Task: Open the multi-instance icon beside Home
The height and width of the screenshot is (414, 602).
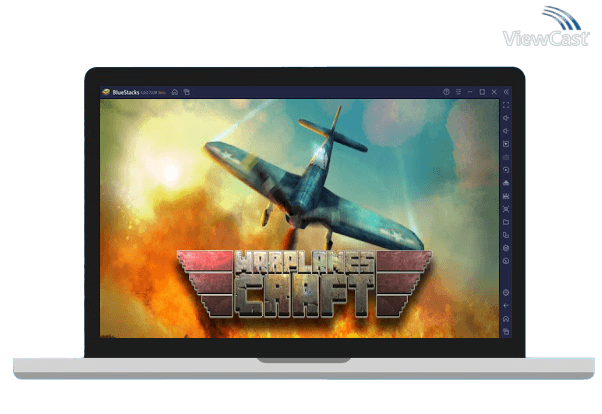Action: (x=187, y=92)
